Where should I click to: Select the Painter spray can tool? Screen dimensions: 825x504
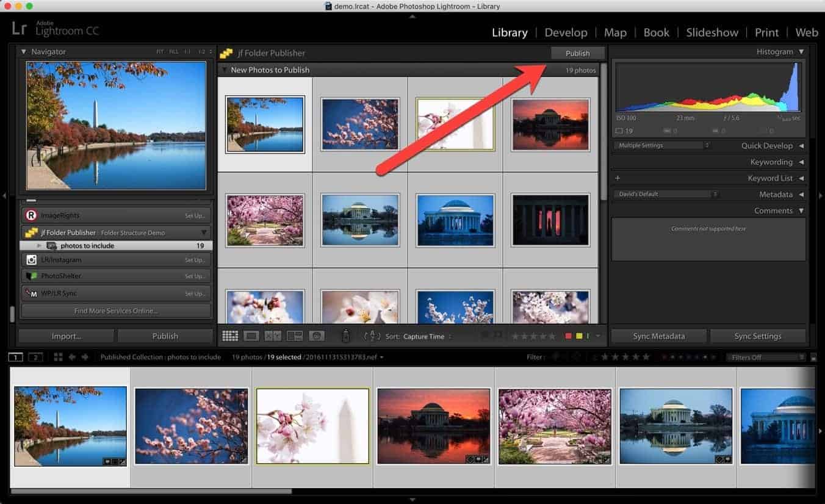click(345, 336)
